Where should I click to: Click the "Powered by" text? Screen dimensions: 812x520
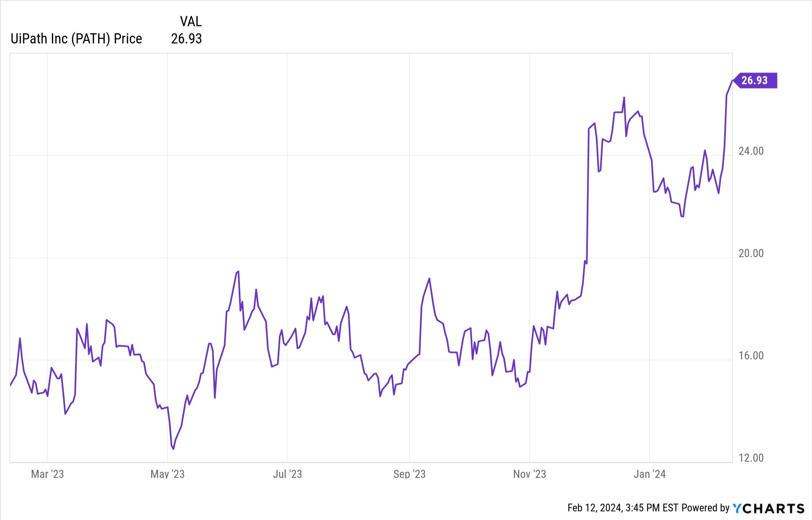706,508
